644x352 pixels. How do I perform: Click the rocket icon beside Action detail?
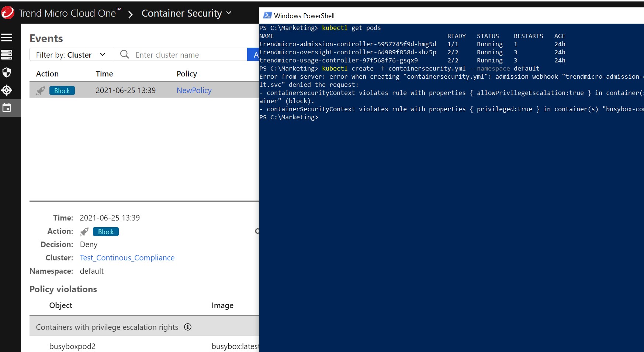84,232
